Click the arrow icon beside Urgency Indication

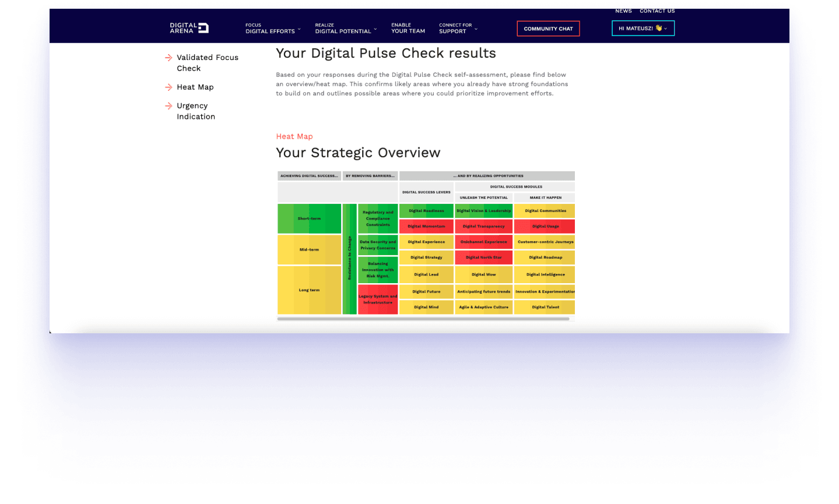point(168,106)
